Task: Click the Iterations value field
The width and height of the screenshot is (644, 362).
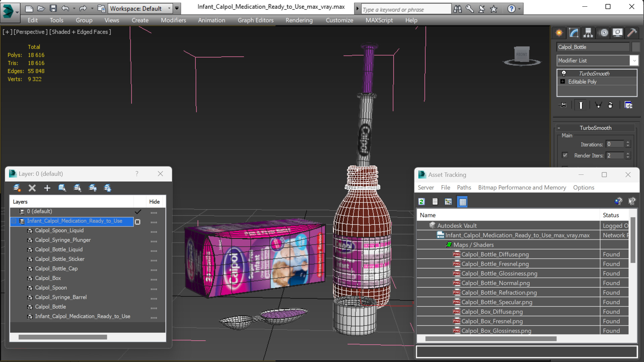Action: 615,144
